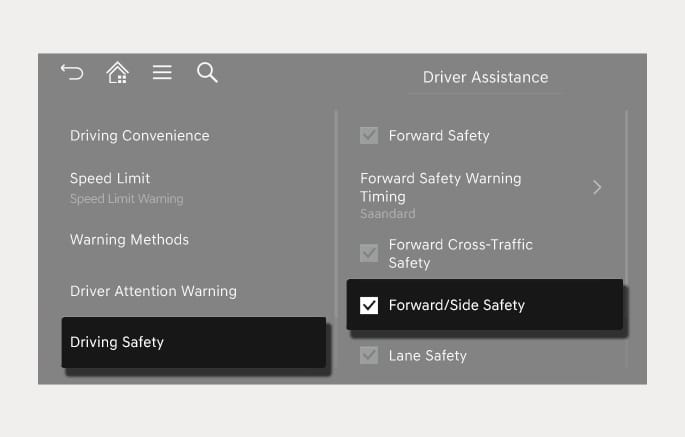Open the hamburger menu icon

pos(162,73)
